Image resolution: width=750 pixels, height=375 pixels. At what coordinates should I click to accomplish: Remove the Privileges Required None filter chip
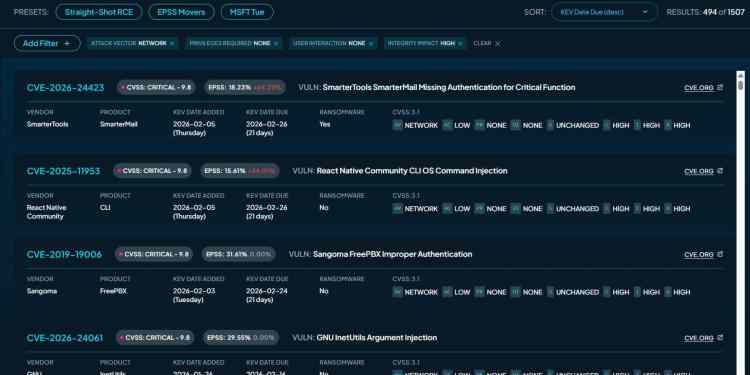point(276,44)
